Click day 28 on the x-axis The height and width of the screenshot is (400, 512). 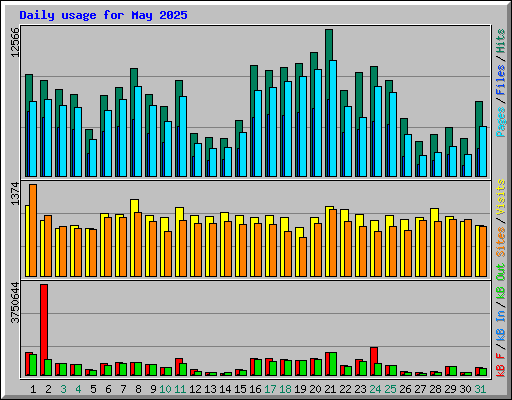(x=435, y=389)
